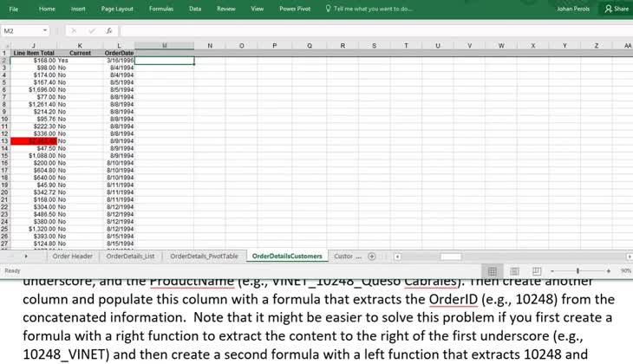This screenshot has width=633, height=364.
Task: Switch to Order Header sheet tab
Action: [72, 257]
